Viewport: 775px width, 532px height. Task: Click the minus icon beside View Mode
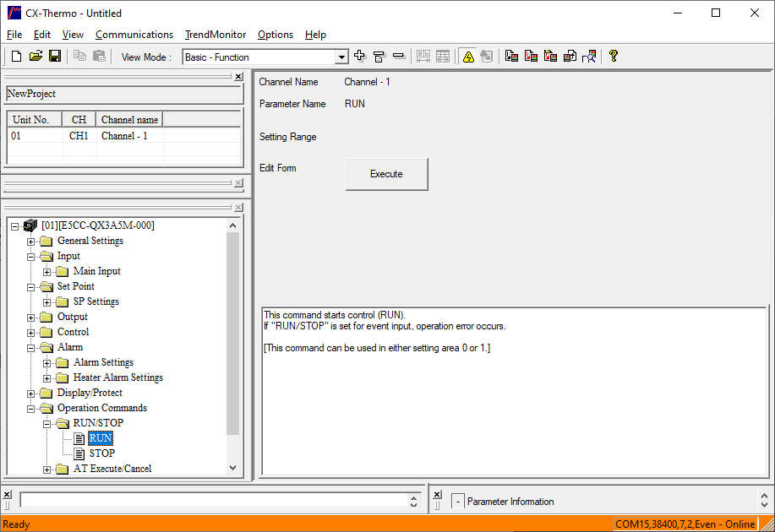pyautogui.click(x=398, y=57)
